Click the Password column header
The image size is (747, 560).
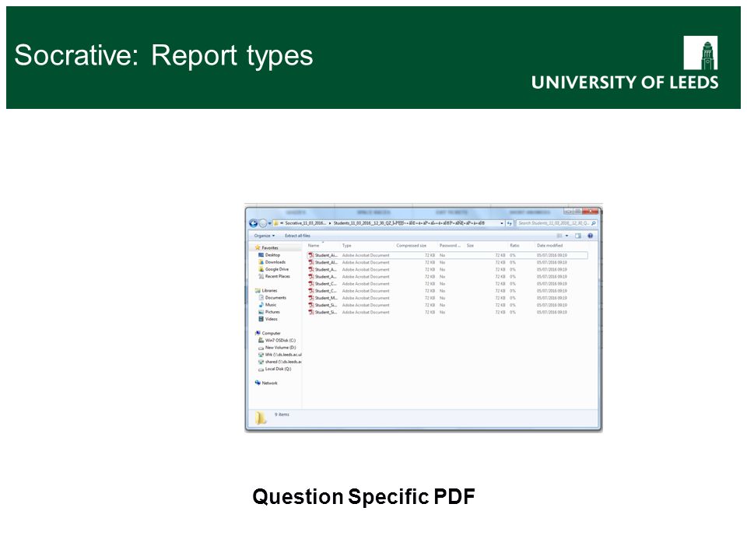tap(450, 246)
